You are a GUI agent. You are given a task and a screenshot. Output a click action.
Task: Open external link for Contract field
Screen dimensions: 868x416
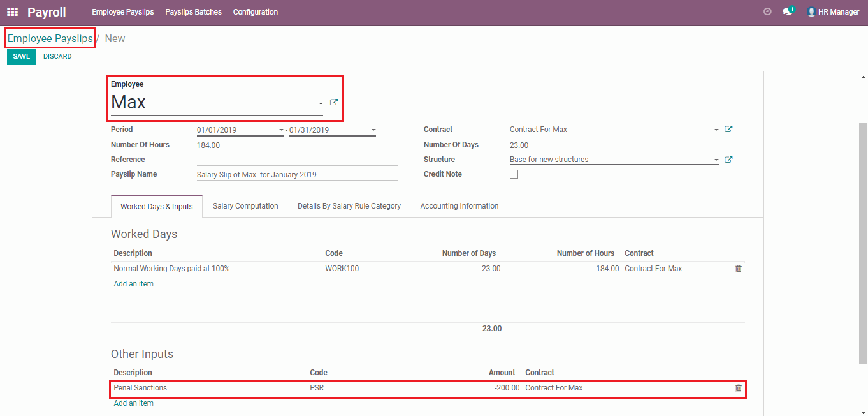[728, 130]
